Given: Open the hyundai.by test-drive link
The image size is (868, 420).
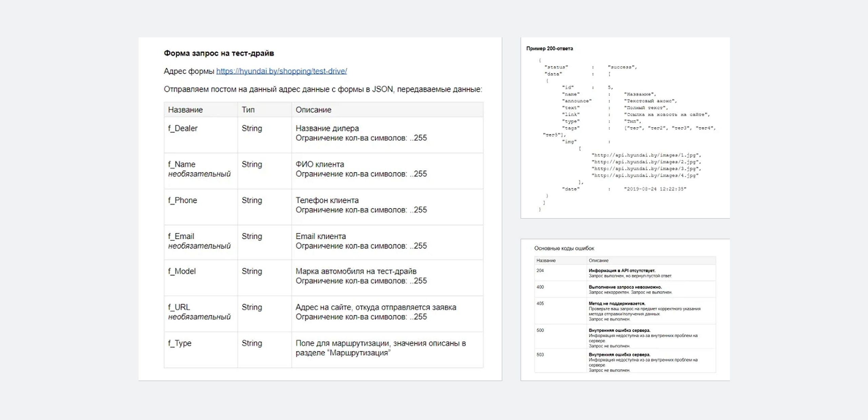Looking at the screenshot, I should click(x=281, y=71).
